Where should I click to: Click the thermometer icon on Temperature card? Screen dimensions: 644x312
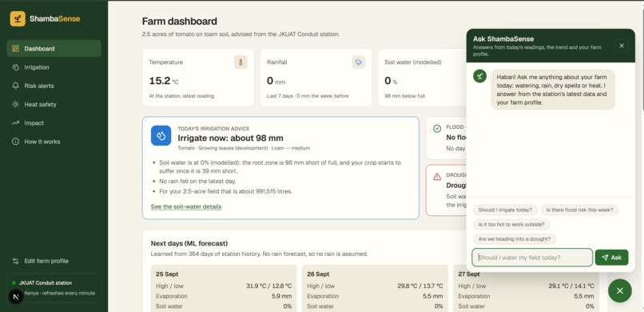tap(241, 62)
